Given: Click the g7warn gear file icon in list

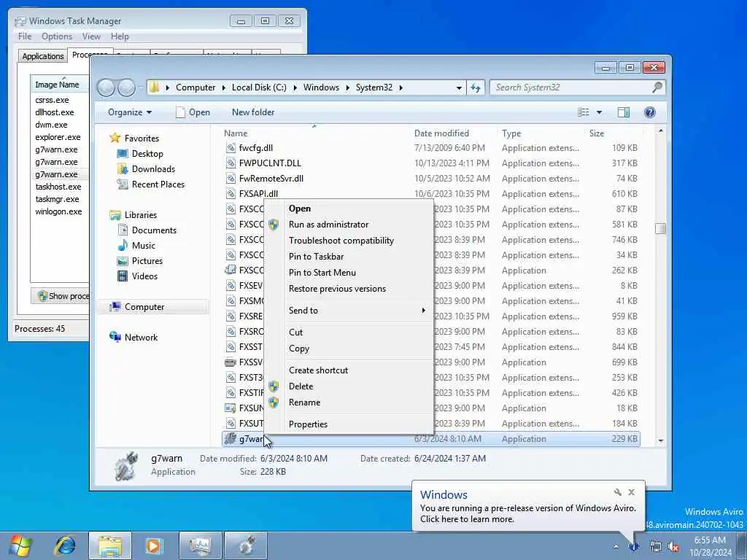Looking at the screenshot, I should 231,438.
